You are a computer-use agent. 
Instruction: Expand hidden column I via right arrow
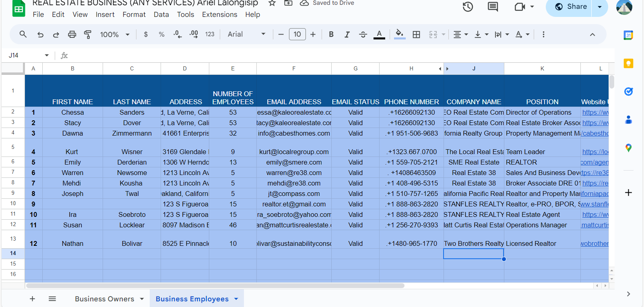[x=447, y=69]
